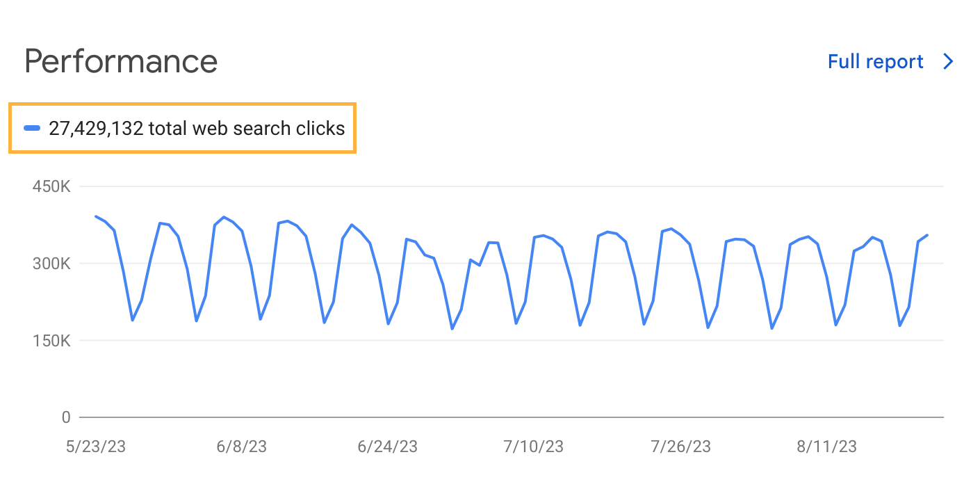980x498 pixels.
Task: Click the chevron arrow beside Full report
Action: pyautogui.click(x=948, y=62)
